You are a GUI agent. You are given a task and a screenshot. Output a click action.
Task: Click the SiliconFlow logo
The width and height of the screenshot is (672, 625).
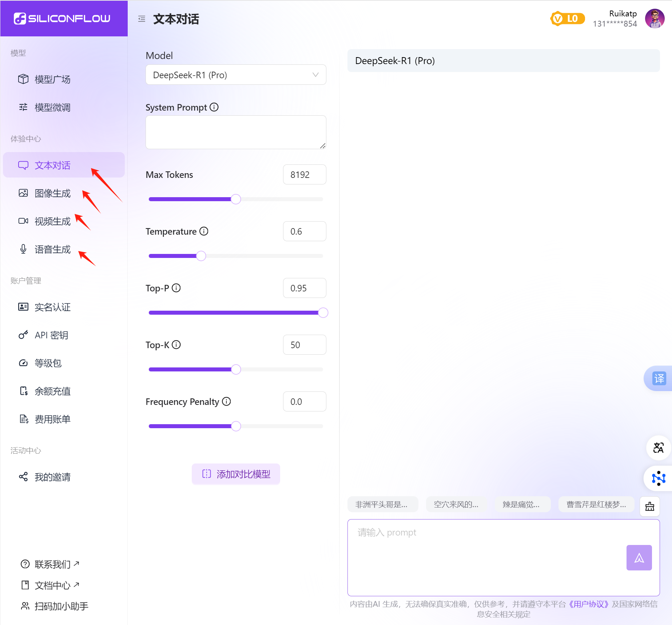tap(62, 19)
